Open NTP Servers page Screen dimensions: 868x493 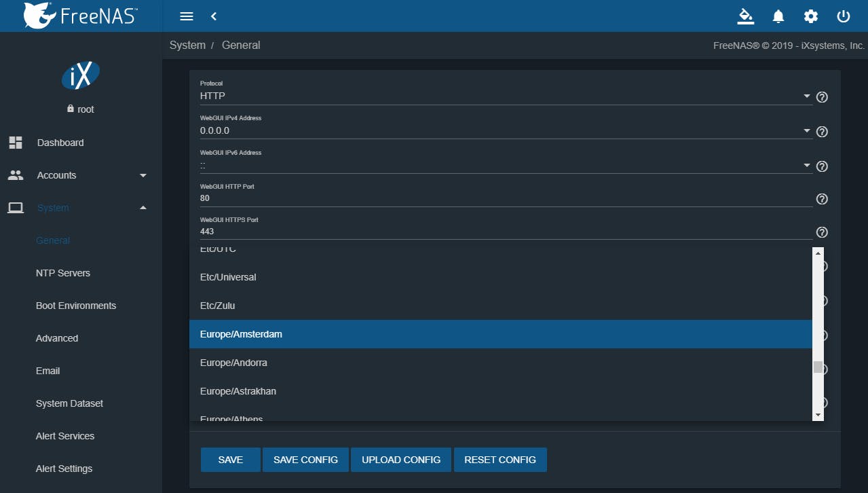(63, 273)
